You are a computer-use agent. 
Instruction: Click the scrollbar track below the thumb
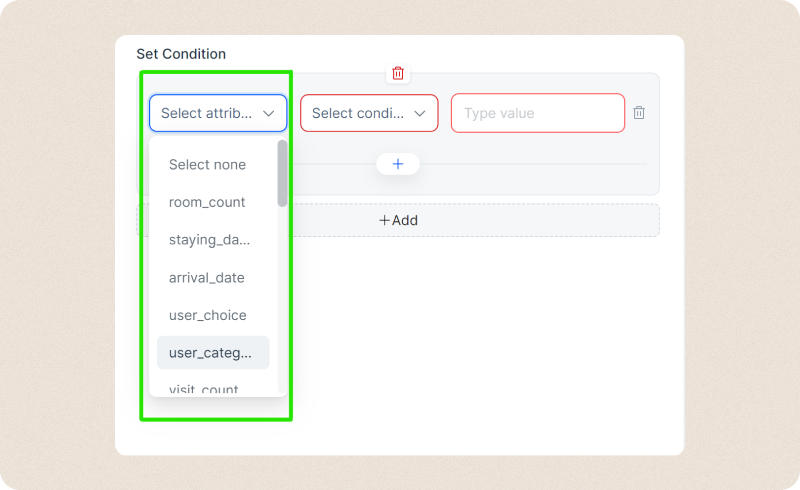(282, 300)
